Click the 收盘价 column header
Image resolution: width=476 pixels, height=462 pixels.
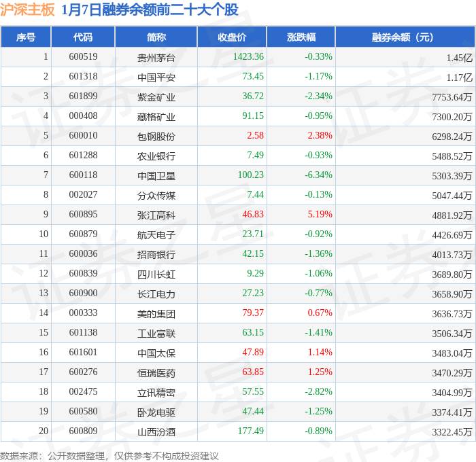tap(232, 37)
